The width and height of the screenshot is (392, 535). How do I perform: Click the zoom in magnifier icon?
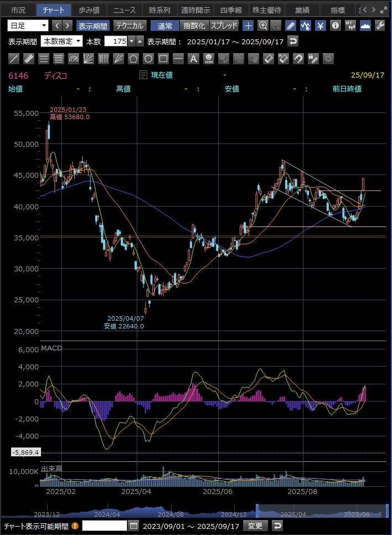click(262, 25)
